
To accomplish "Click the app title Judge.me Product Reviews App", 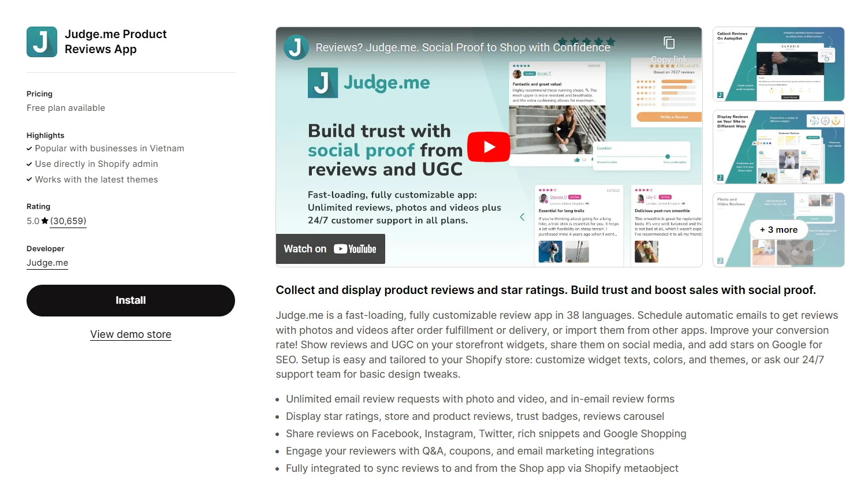I will pos(116,42).
